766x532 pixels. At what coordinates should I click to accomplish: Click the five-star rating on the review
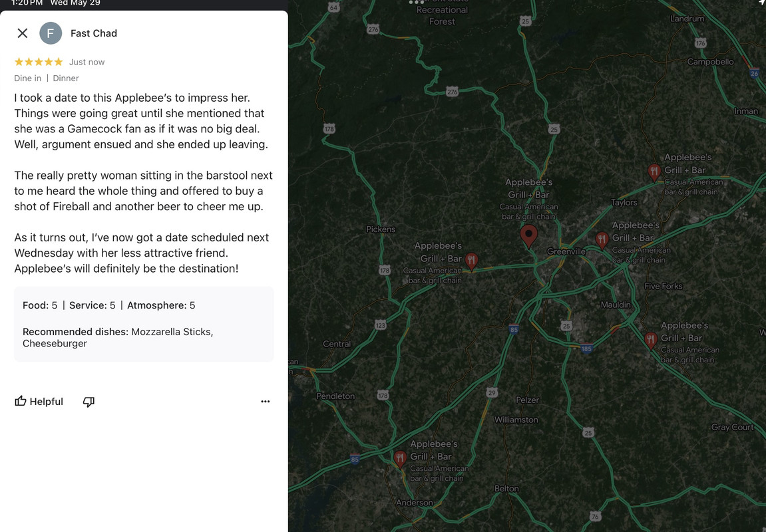(39, 62)
